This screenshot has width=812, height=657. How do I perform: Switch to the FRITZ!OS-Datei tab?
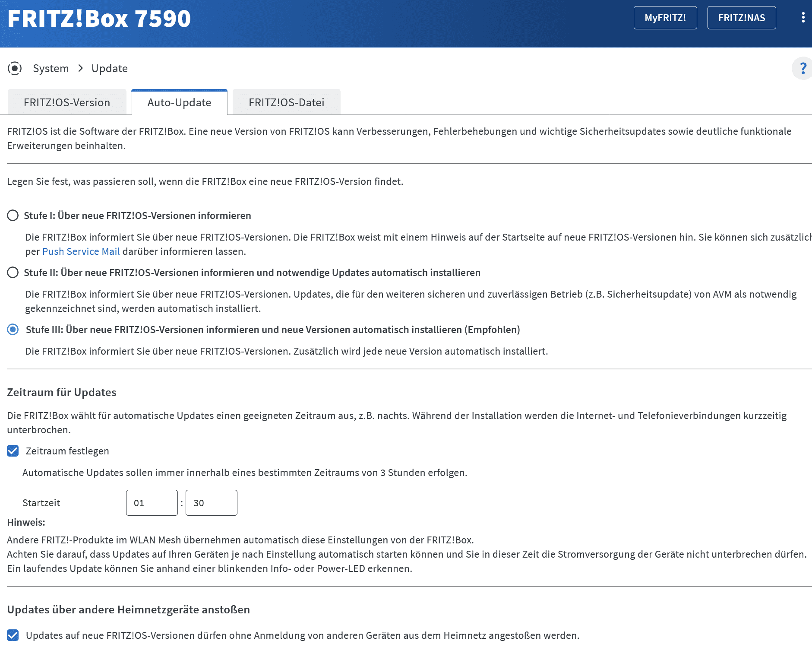pyautogui.click(x=287, y=102)
